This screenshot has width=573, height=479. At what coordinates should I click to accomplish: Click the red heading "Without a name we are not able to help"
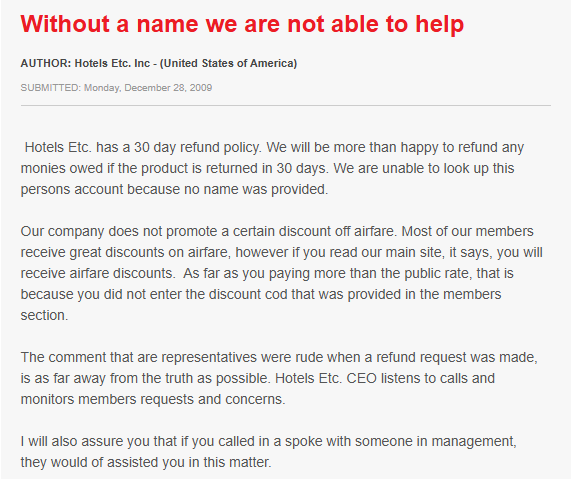242,24
